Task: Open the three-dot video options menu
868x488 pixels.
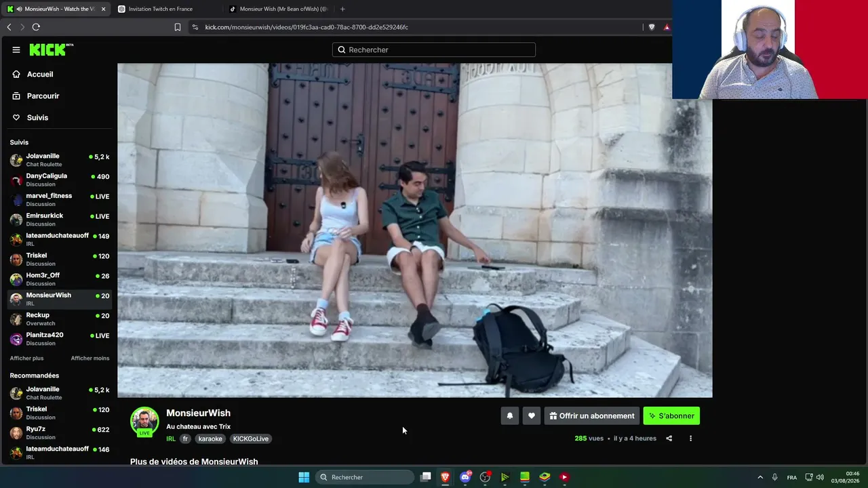Action: click(690, 439)
